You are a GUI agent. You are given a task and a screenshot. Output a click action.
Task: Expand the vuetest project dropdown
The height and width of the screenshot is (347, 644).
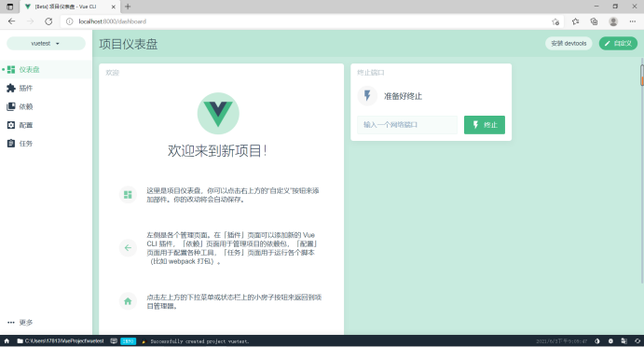(x=46, y=43)
